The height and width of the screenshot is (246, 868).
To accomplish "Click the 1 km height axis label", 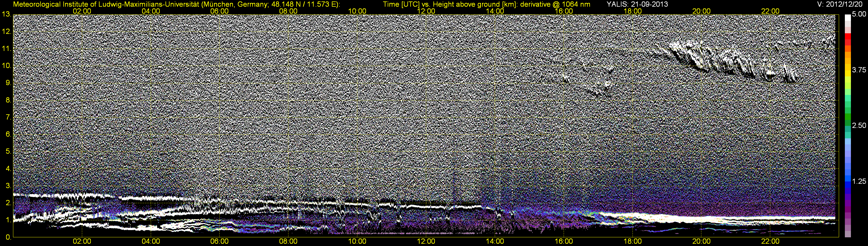I will click(8, 220).
